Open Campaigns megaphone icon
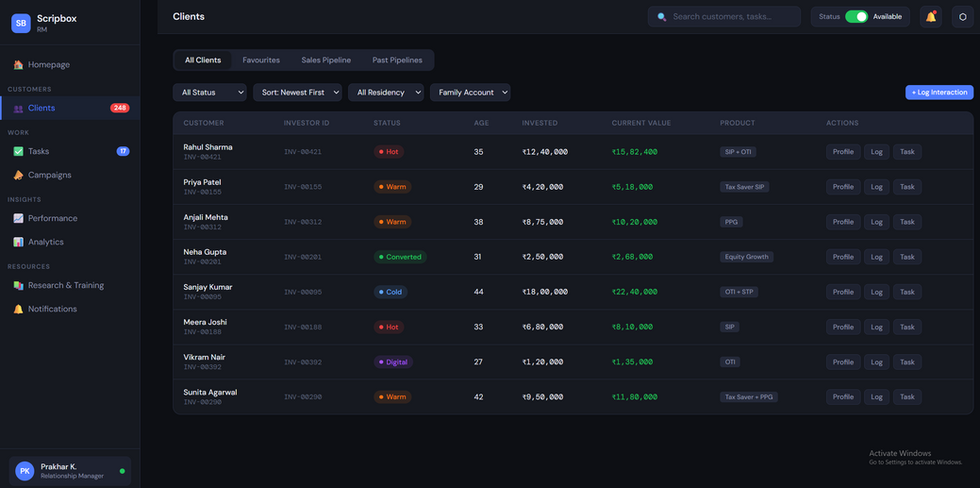980x488 pixels. coord(18,175)
